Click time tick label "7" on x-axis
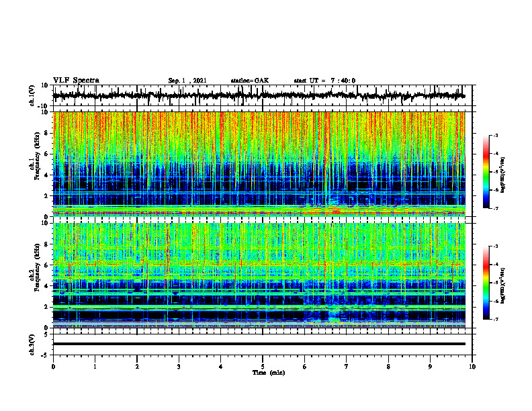The image size is (532, 411). pos(347,367)
